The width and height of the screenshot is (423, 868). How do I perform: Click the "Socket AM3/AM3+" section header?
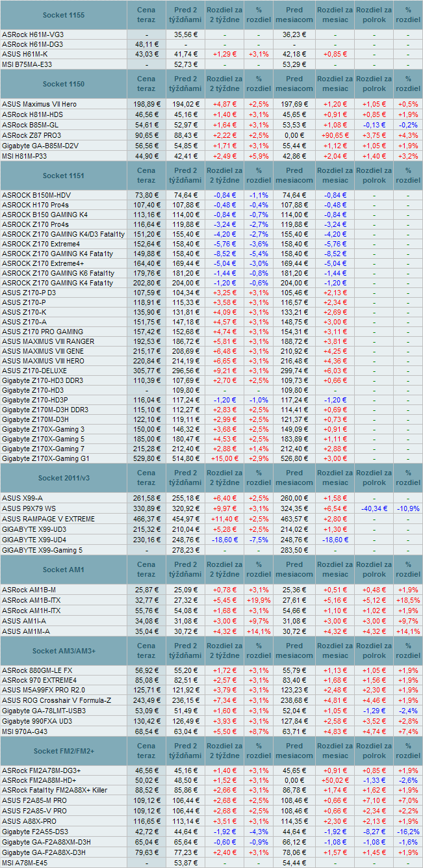[x=63, y=651]
